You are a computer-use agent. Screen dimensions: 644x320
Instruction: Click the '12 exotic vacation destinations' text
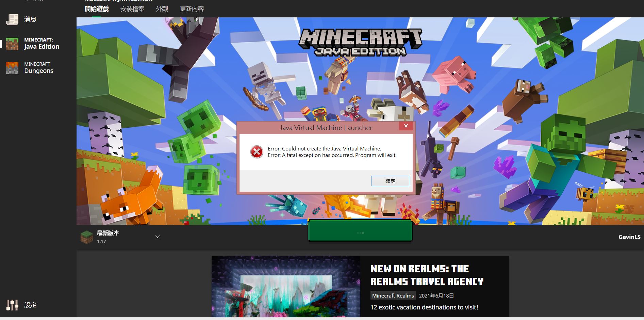(x=424, y=307)
